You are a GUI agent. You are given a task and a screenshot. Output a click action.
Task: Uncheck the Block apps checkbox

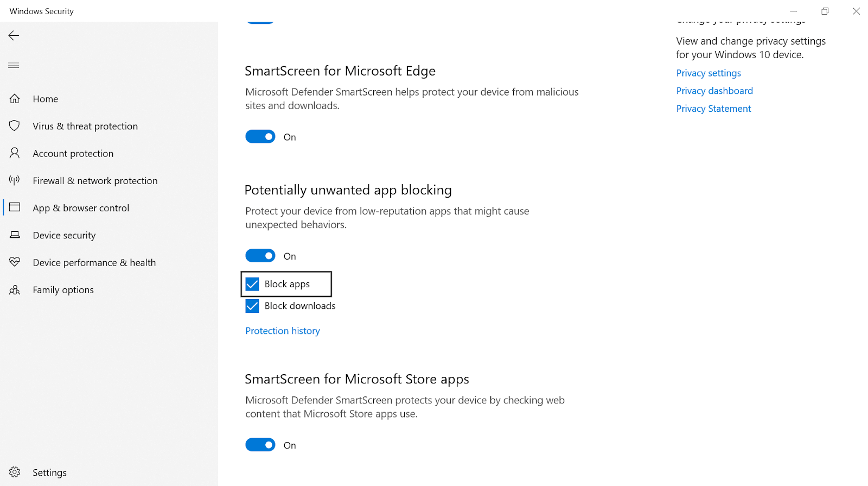[x=252, y=284]
